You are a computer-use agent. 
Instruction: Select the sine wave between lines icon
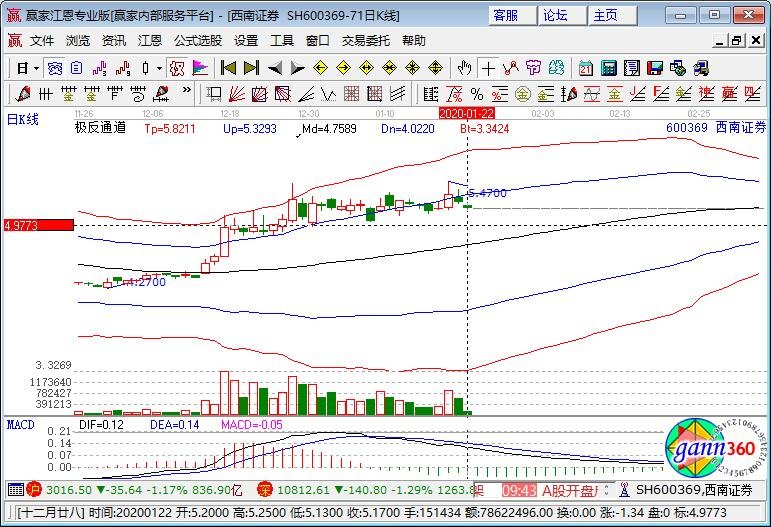pyautogui.click(x=592, y=93)
